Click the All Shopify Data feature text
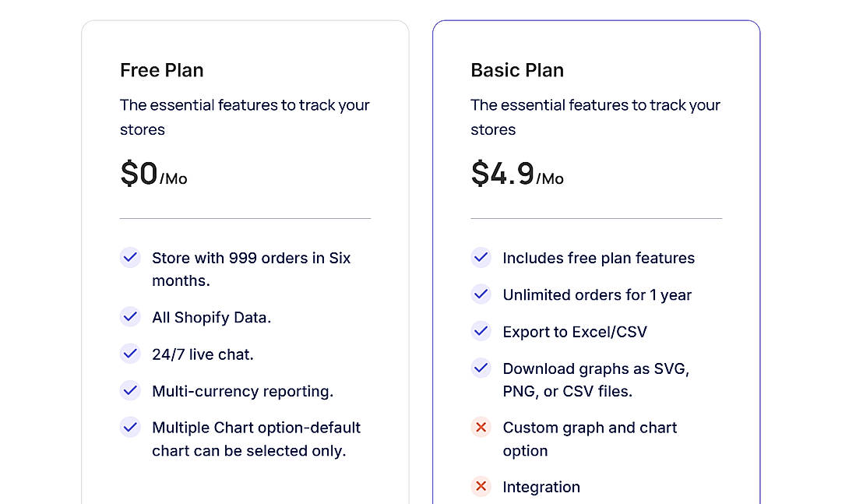Image resolution: width=863 pixels, height=504 pixels. click(x=211, y=318)
